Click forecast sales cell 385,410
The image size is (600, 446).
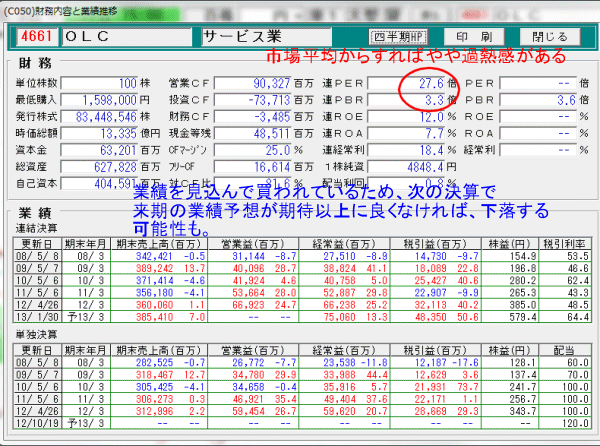[154, 317]
